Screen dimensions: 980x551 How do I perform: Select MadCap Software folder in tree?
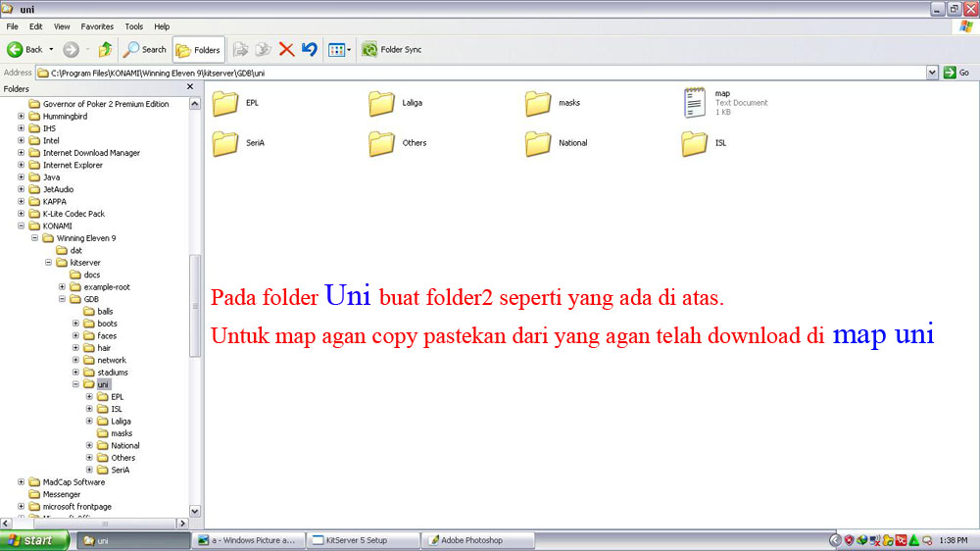click(68, 482)
